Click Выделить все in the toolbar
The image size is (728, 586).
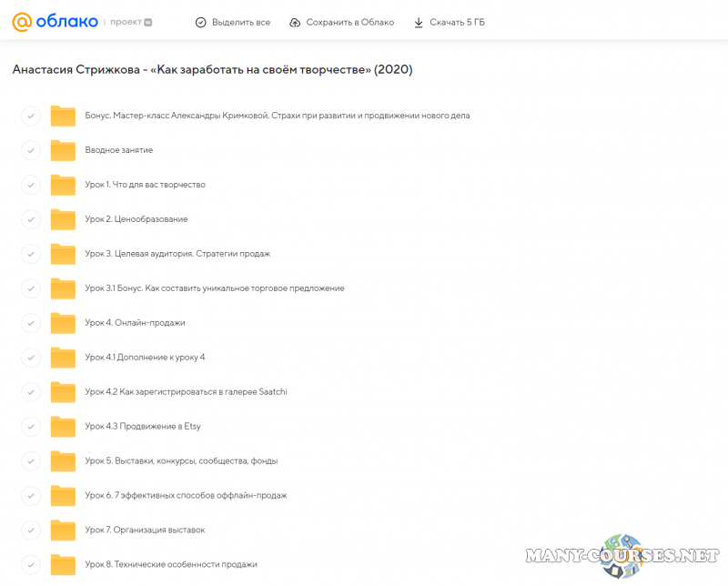pos(233,23)
